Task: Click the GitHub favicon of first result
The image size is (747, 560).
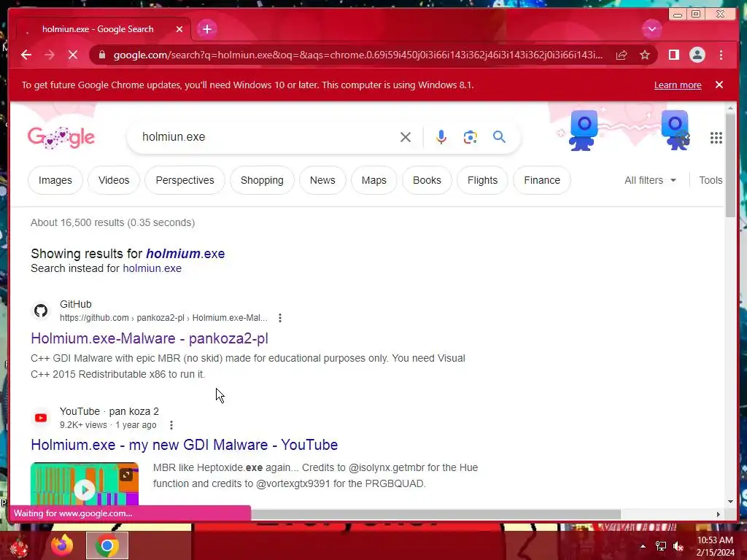Action: tap(41, 311)
